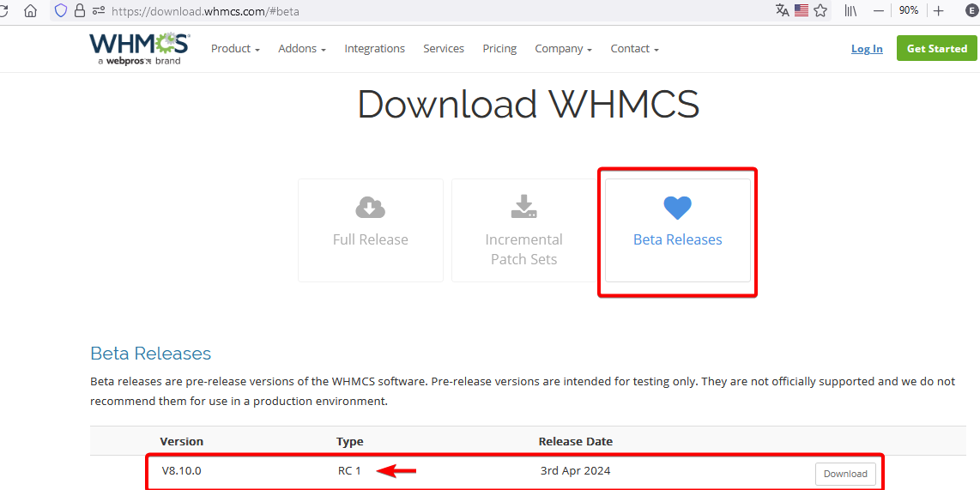
Task: Click the Log In link
Action: [x=867, y=49]
